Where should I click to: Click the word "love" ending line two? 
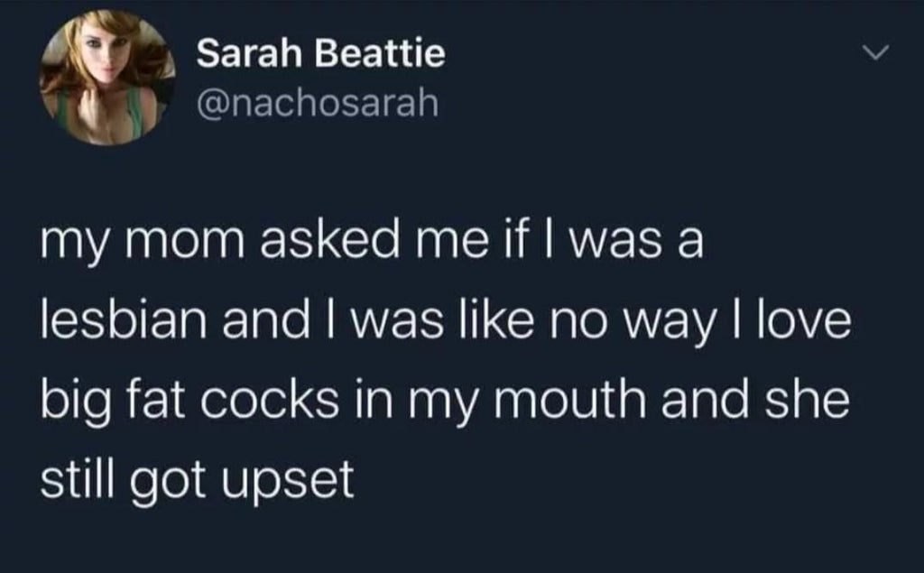point(811,322)
